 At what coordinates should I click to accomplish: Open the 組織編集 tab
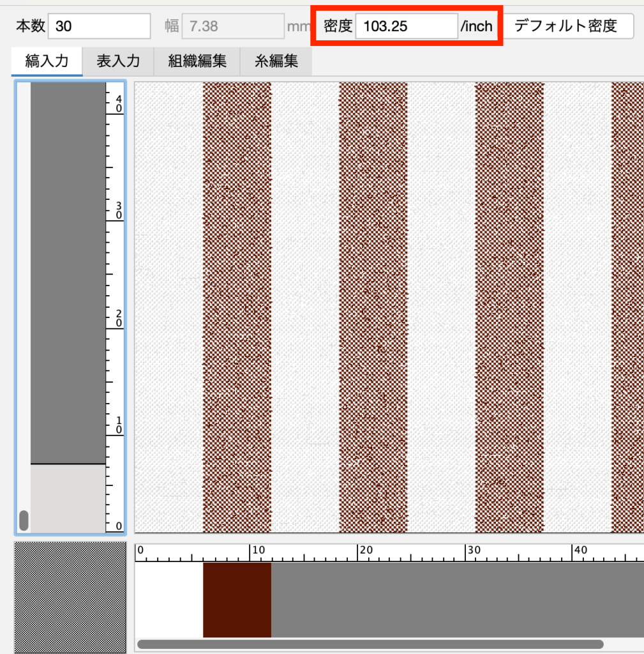(x=197, y=61)
